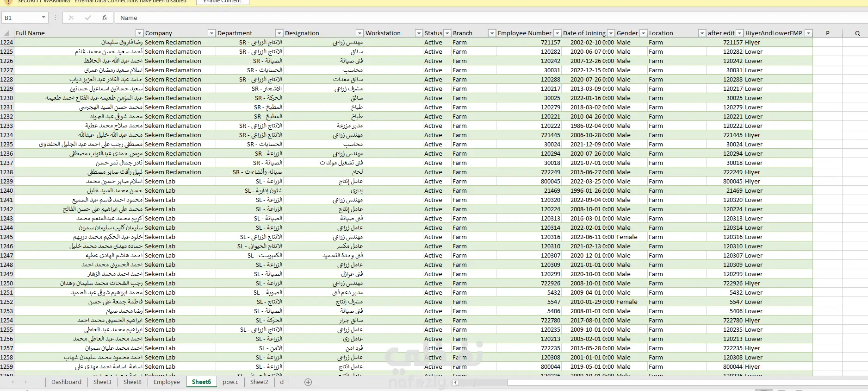Click Enable Content in security warning
Image resolution: width=868 pixels, height=391 pixels.
pyautogui.click(x=223, y=2)
